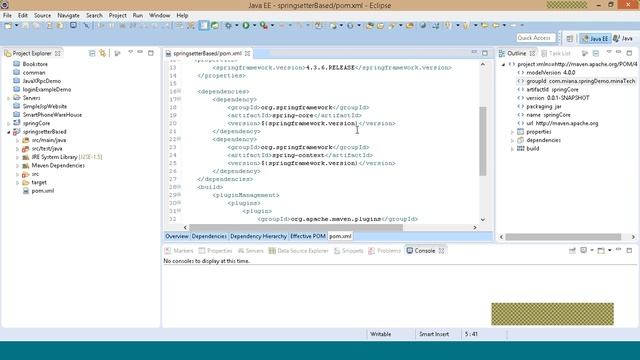Open the Problems view tab
Screen dimensions: 640x360
(x=384, y=251)
